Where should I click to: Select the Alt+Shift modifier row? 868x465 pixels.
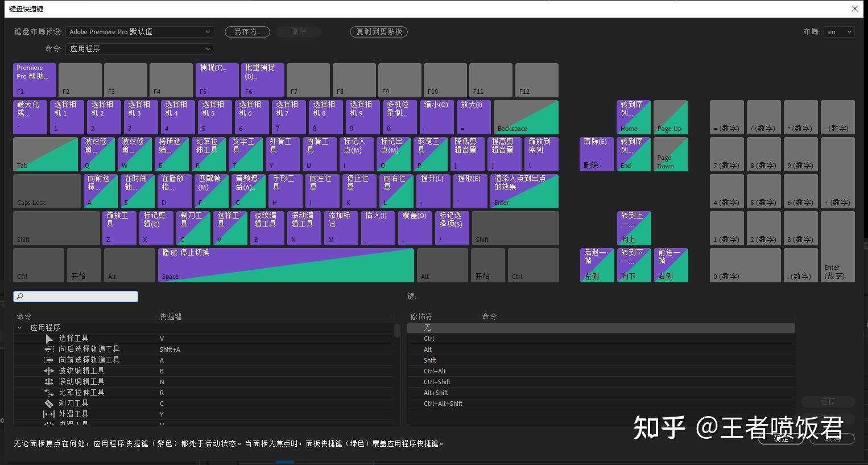[x=601, y=393]
